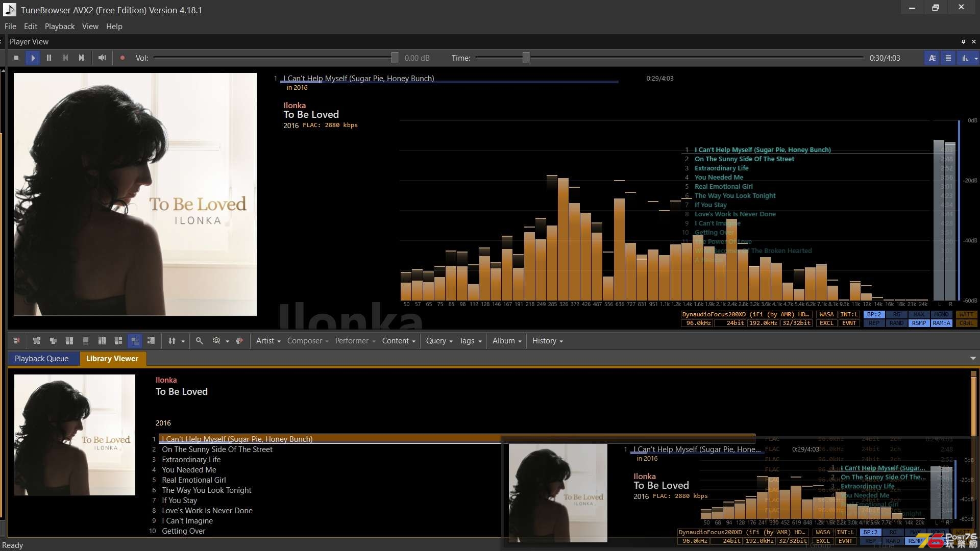Toggle the REP repeat indicator

[x=874, y=323]
